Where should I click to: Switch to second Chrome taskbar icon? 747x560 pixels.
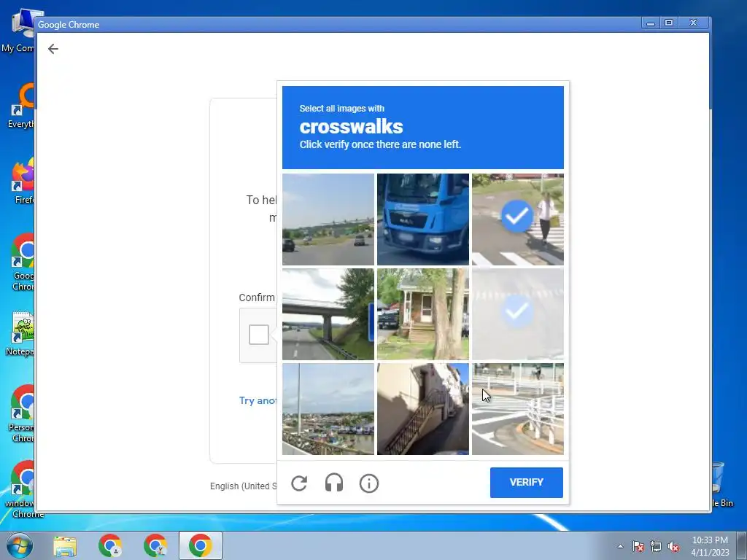pyautogui.click(x=155, y=545)
